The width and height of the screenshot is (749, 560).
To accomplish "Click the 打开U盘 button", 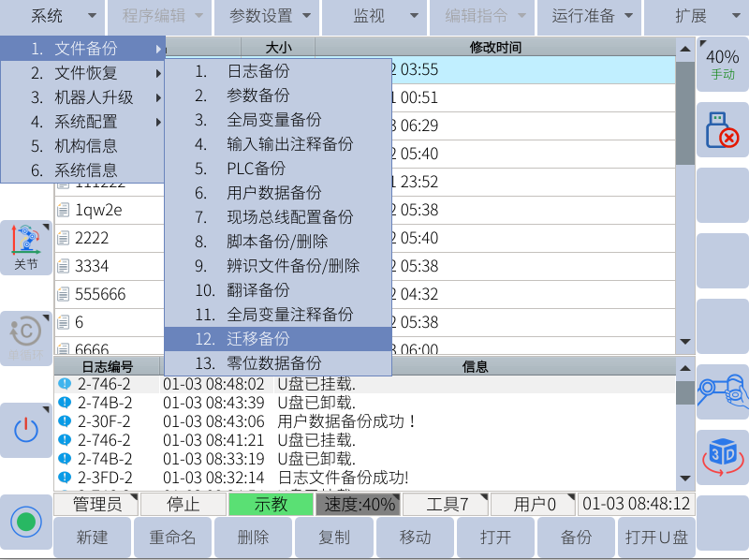I will click(x=656, y=538).
